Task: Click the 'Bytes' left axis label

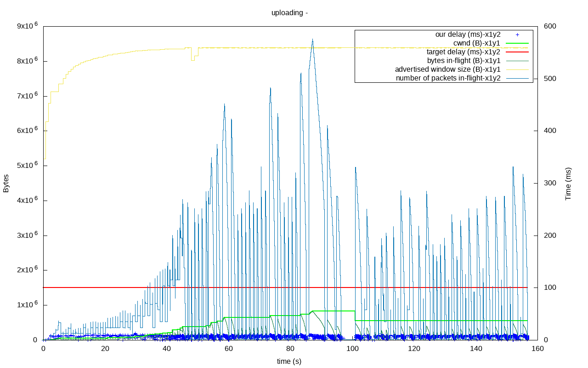Action: [6, 184]
